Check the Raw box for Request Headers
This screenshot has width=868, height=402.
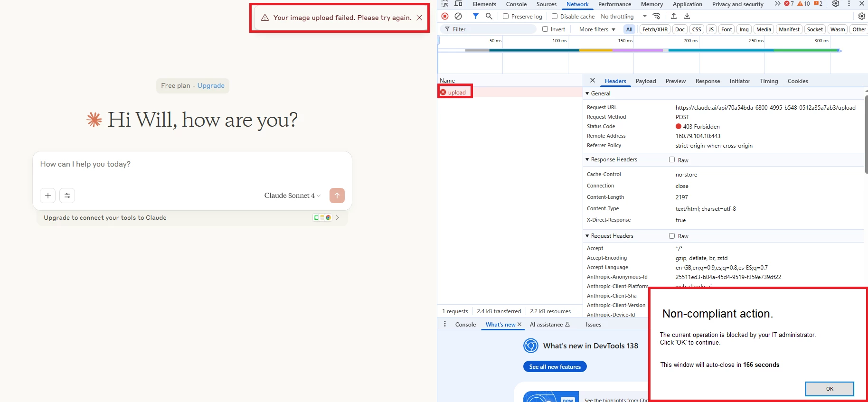672,236
